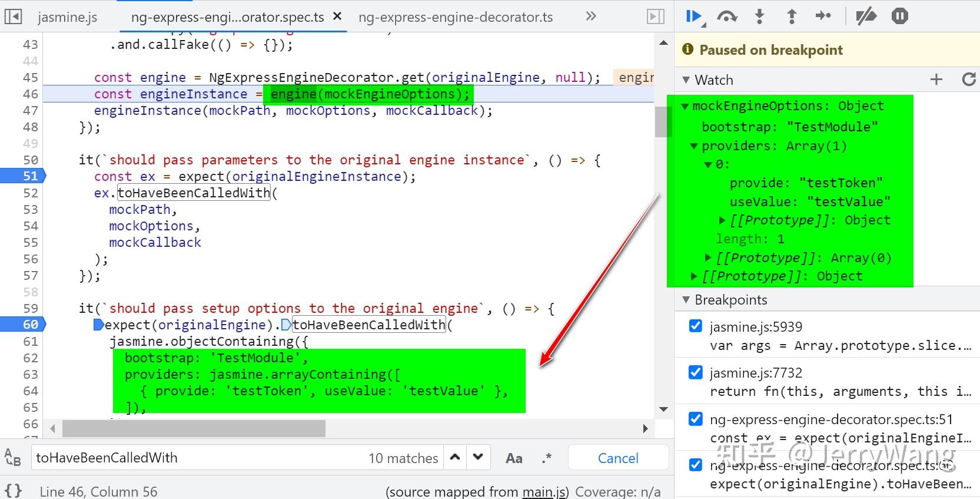Step out of current function
The height and width of the screenshot is (499, 980).
[x=792, y=16]
